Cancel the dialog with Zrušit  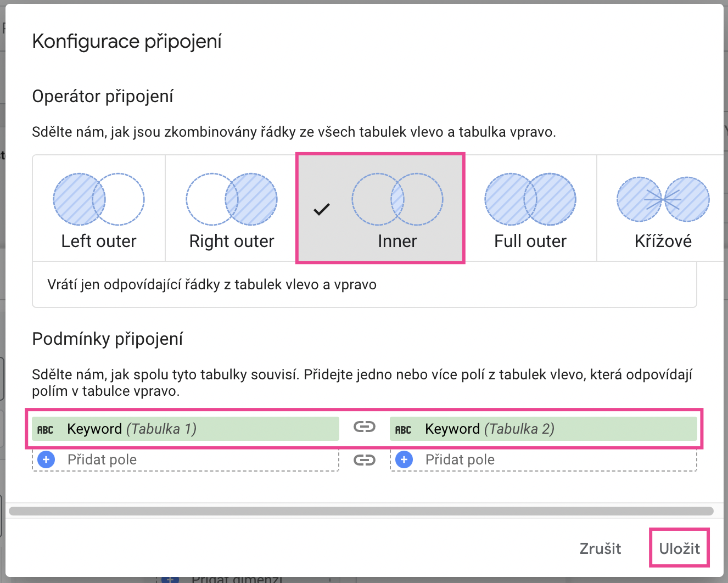click(600, 548)
